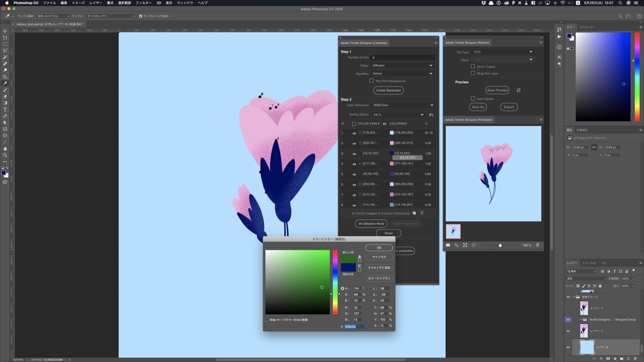This screenshot has height=362, width=644.
Task: Click the Number of Inks field
Action: pos(403,57)
